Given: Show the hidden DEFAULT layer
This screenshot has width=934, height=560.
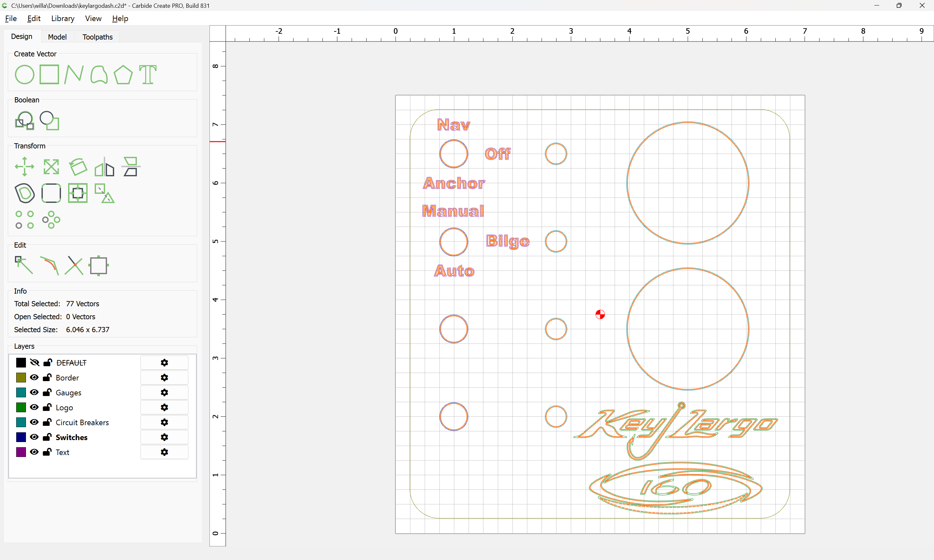Looking at the screenshot, I should tap(34, 363).
